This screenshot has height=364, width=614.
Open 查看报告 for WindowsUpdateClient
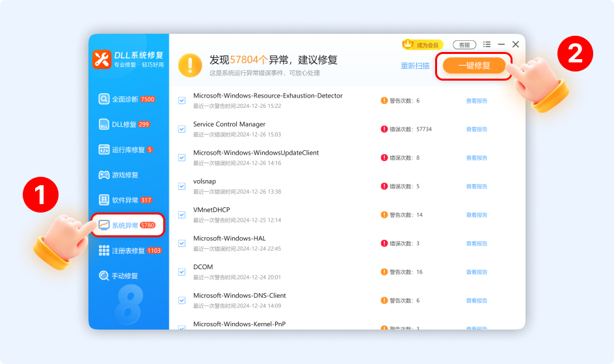pyautogui.click(x=477, y=158)
